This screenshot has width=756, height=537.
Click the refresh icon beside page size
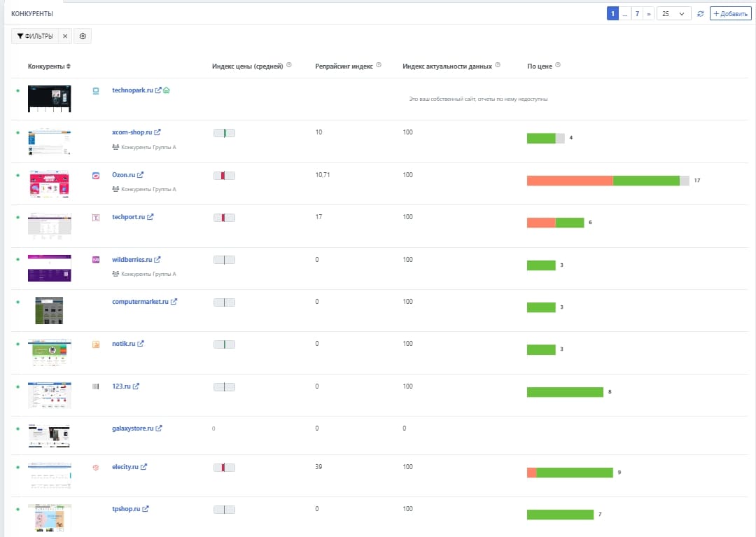[x=701, y=14]
